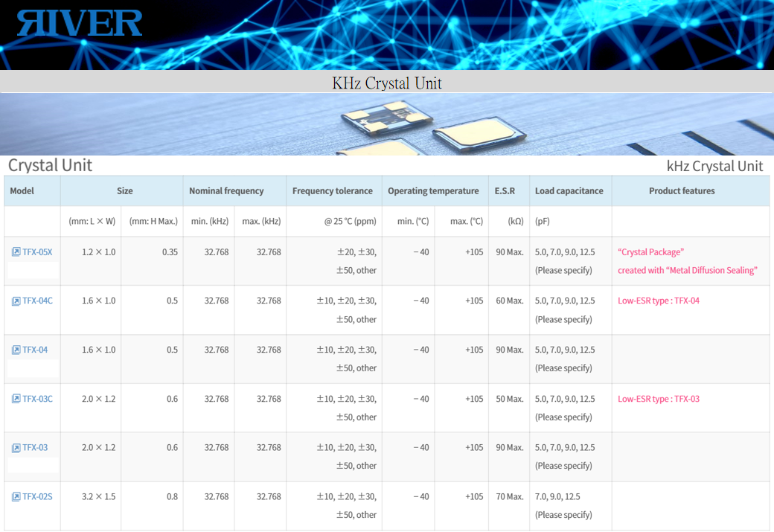The height and width of the screenshot is (532, 774).
Task: Open the TFX-05X model name link
Action: click(x=37, y=252)
